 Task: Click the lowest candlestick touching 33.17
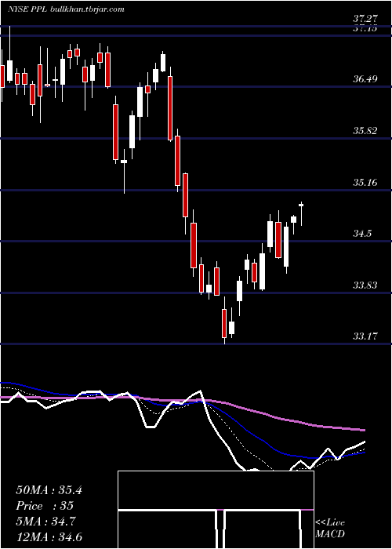point(224,320)
